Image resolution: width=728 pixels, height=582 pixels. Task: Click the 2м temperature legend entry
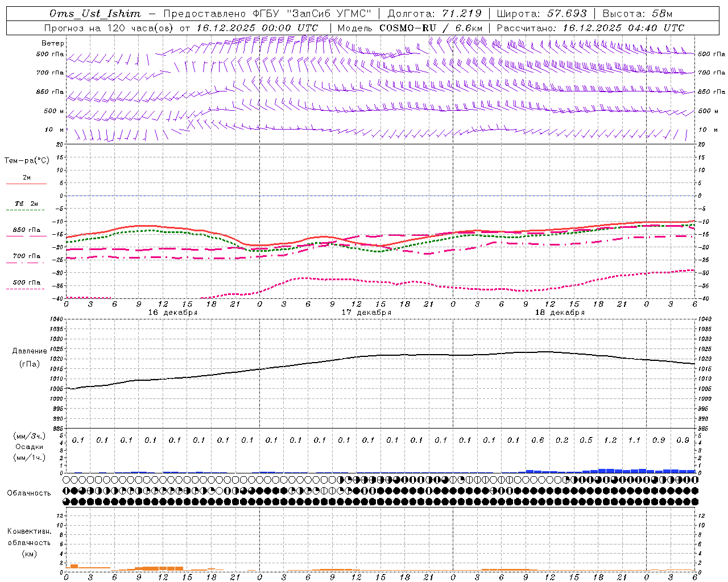pos(27,177)
